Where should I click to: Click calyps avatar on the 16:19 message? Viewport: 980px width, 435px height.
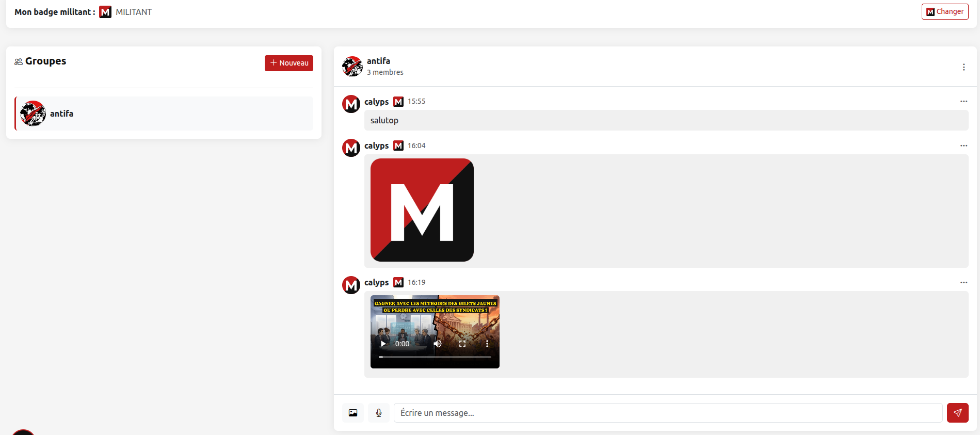[351, 285]
